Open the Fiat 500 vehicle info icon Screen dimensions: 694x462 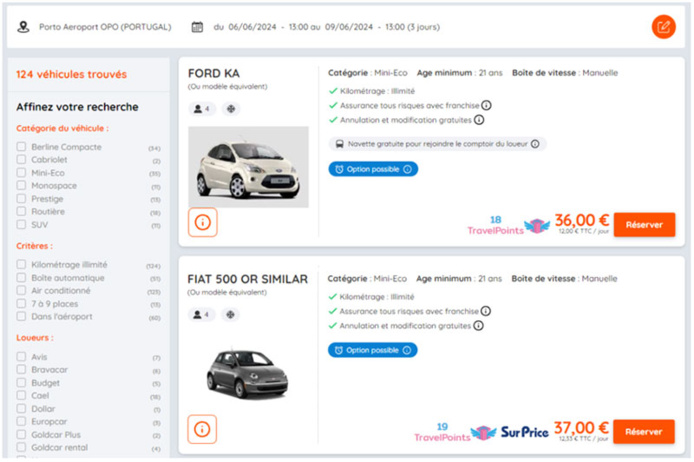202,429
